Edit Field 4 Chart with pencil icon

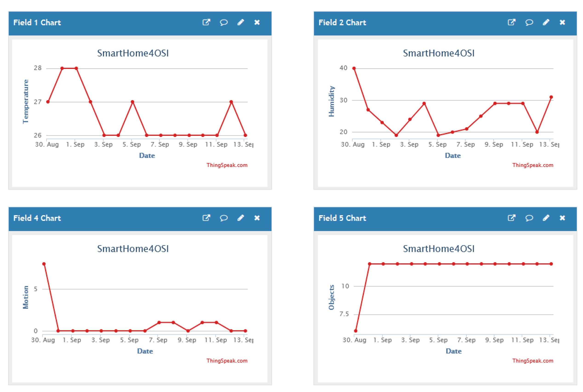pos(240,218)
